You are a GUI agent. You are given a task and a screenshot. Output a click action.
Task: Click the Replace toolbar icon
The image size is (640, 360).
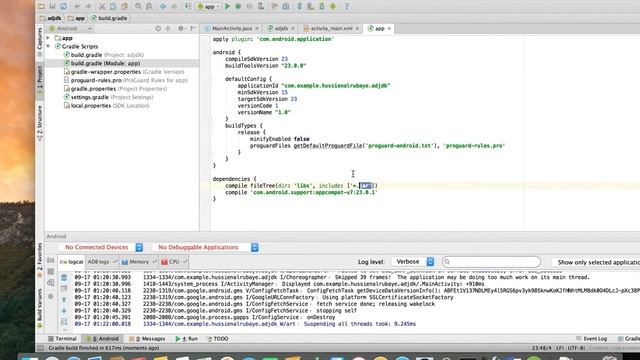[x=149, y=6]
